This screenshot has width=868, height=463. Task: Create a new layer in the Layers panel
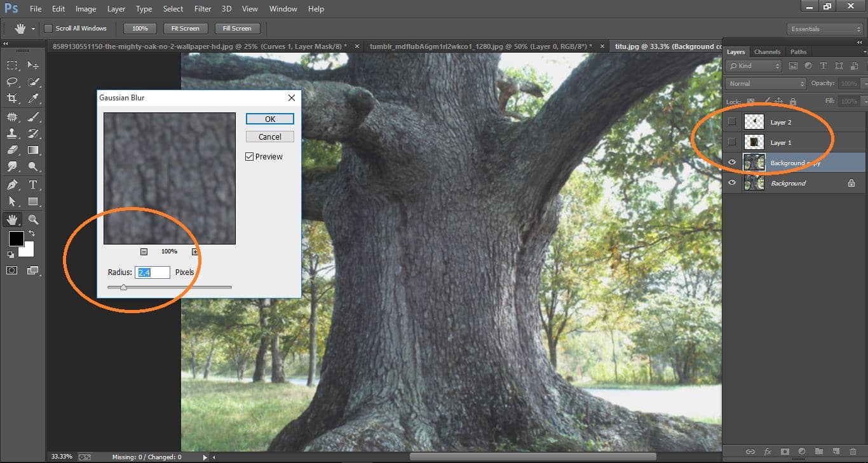pos(836,452)
